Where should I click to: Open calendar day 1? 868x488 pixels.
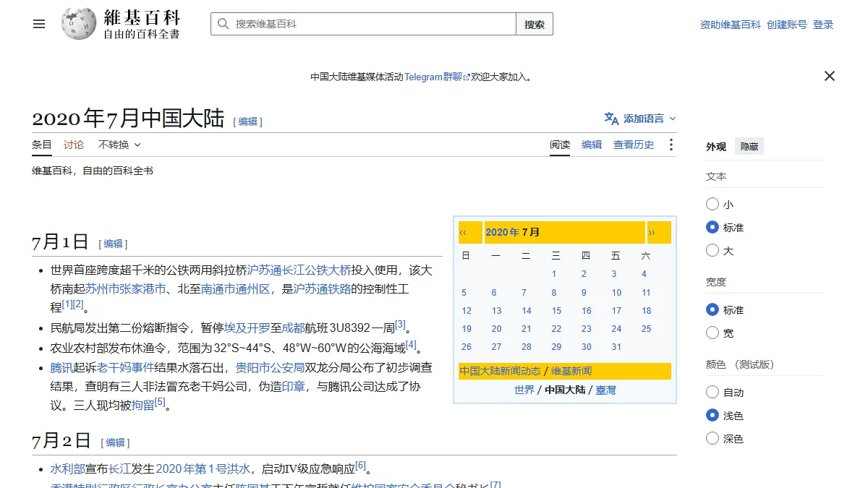click(x=554, y=274)
